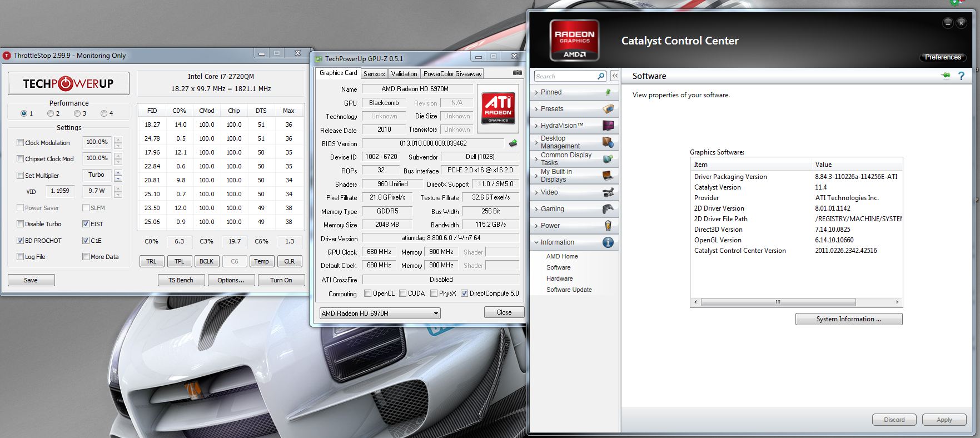Open the AMD Radeon HD 6970M dropdown
Screen dimensions: 980x438
[x=380, y=313]
